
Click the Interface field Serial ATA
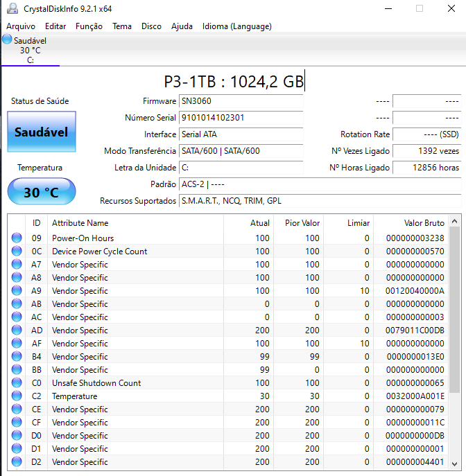click(241, 134)
